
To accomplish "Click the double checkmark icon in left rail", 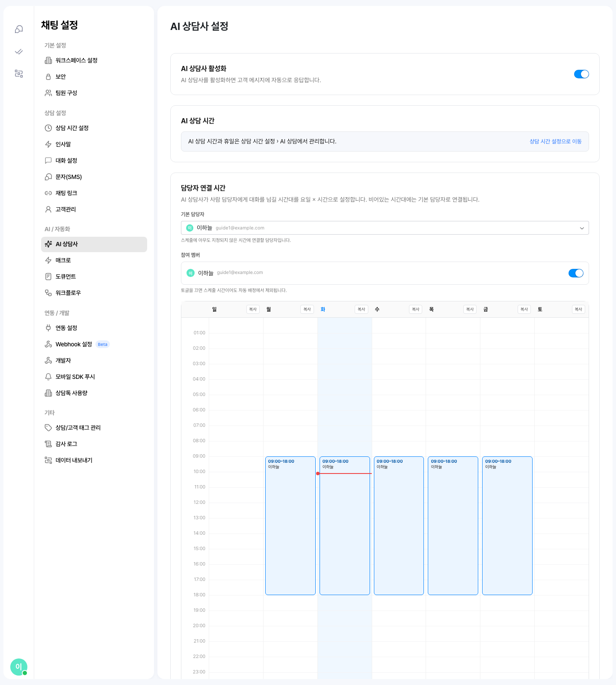I will point(19,51).
